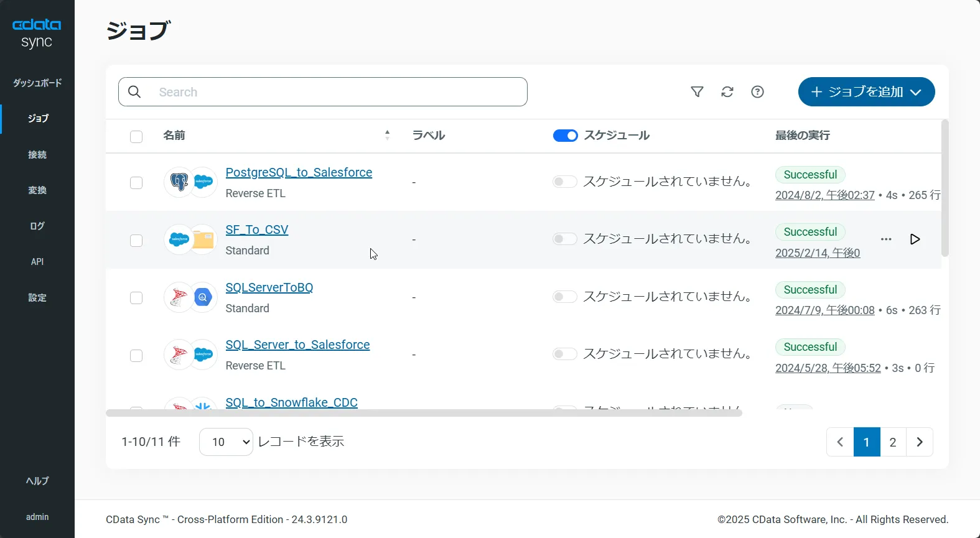Enable schedule toggle for SQLServerToBQ
The width and height of the screenshot is (980, 538).
[564, 297]
